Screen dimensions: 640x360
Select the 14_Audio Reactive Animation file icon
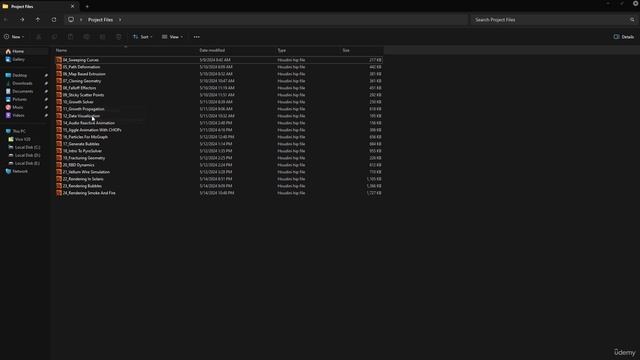[x=59, y=123]
